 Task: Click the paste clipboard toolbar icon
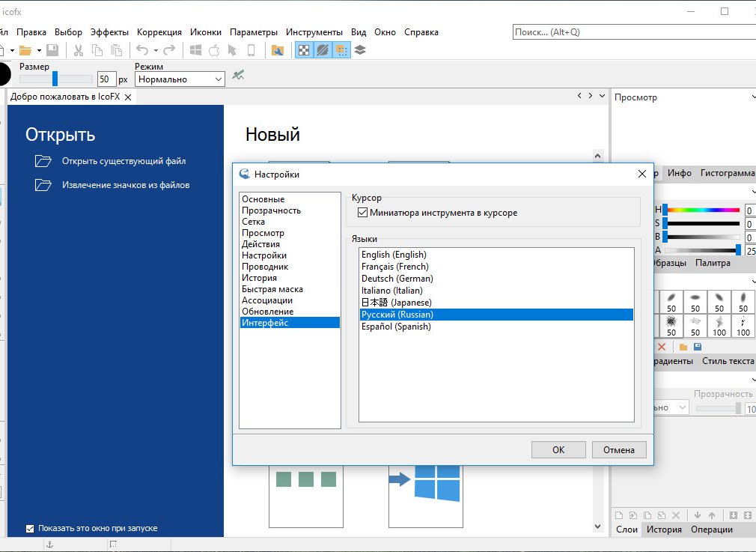[116, 50]
